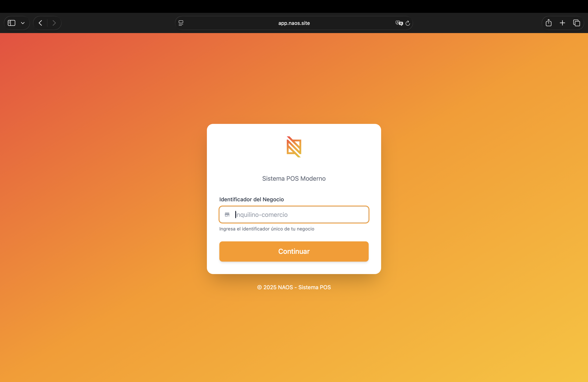
Task: Go back to the previous page
Action: [x=40, y=23]
